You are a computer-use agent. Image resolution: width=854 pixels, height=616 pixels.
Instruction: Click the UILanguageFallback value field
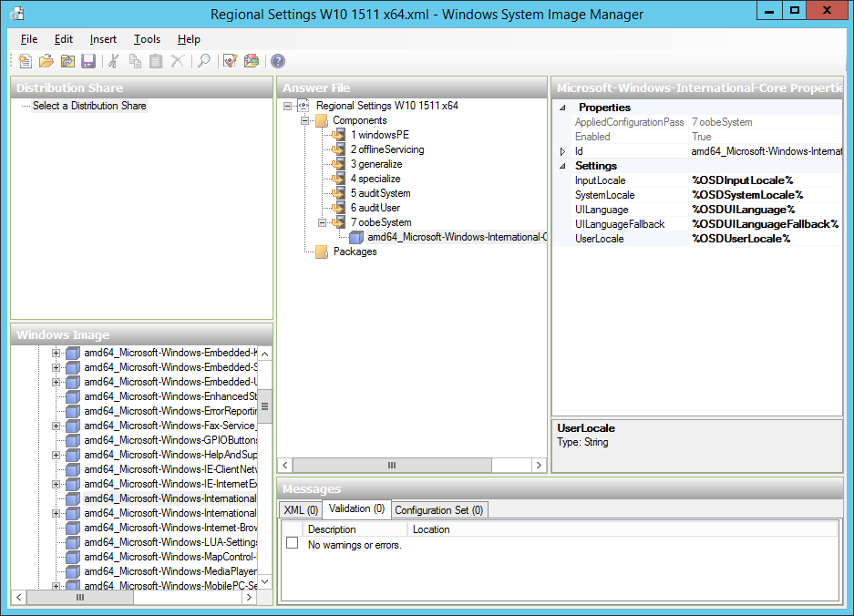[766, 224]
